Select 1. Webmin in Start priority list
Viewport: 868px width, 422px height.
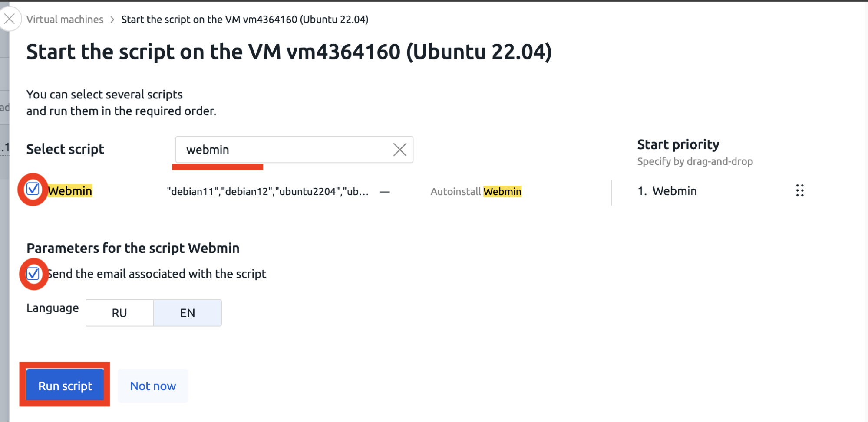click(x=667, y=191)
